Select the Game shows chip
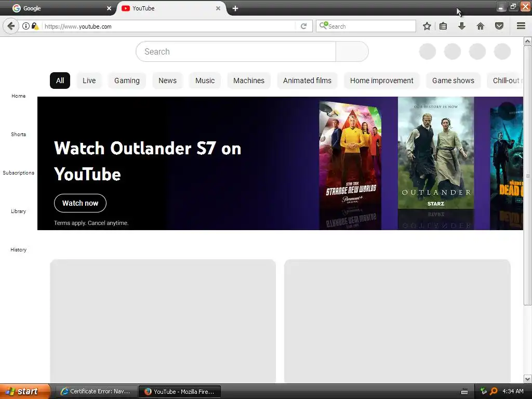 point(453,81)
